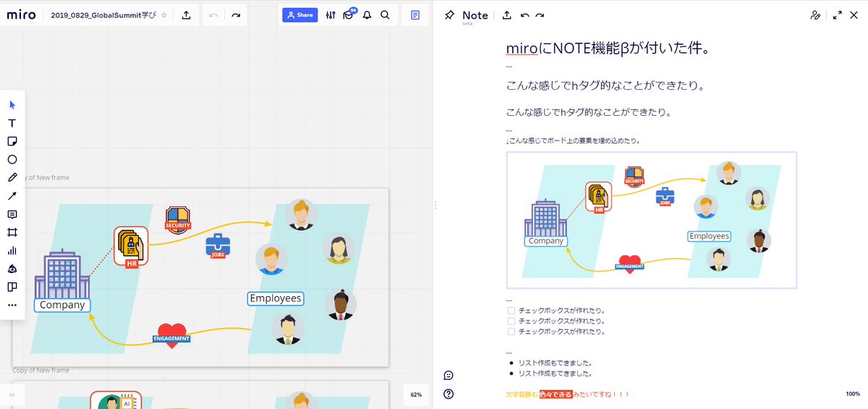This screenshot has height=409, width=868.
Task: Click the Note 100% zoom indicator
Action: (x=853, y=394)
